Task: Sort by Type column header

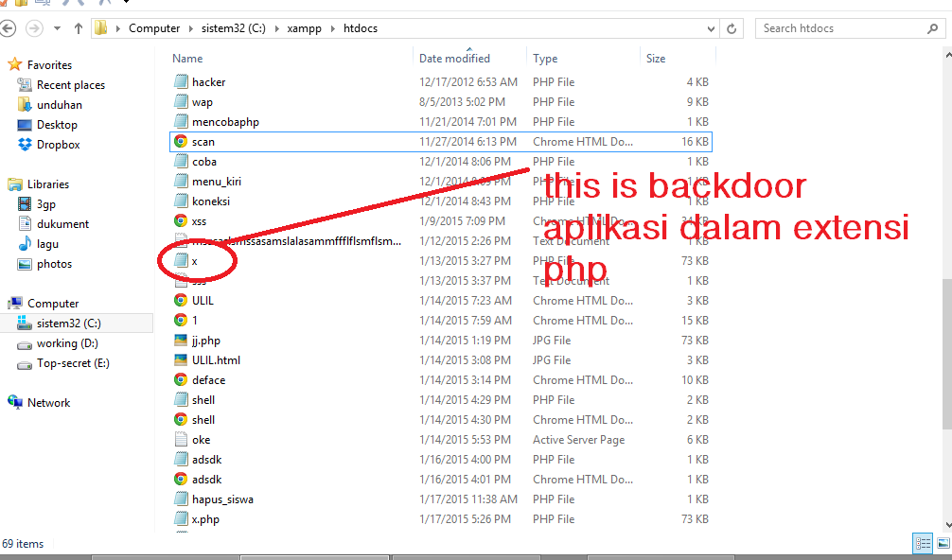Action: click(545, 59)
